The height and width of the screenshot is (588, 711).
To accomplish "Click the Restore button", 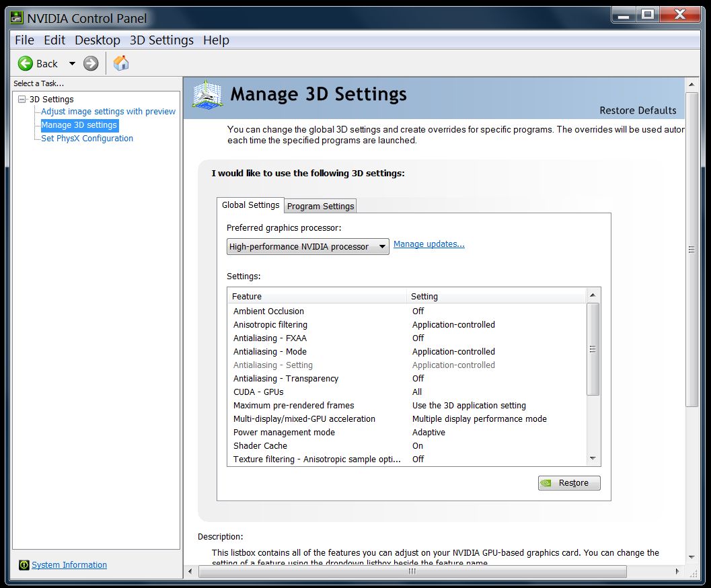I will point(569,483).
